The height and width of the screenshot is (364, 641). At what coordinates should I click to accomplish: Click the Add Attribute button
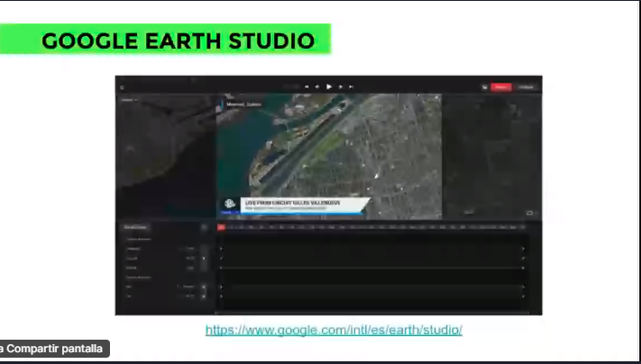tap(135, 227)
